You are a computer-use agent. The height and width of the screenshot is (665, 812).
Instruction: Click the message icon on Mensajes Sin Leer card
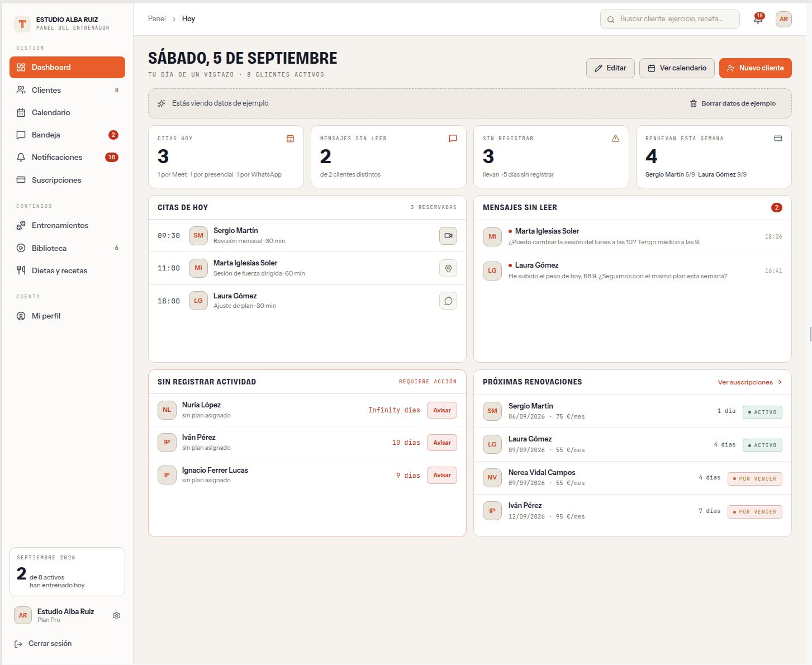[453, 139]
